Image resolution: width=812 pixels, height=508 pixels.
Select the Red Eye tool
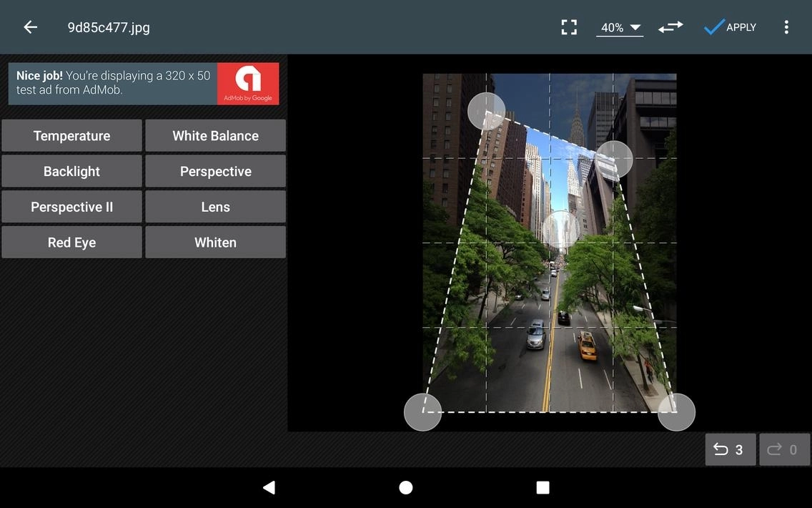(71, 243)
